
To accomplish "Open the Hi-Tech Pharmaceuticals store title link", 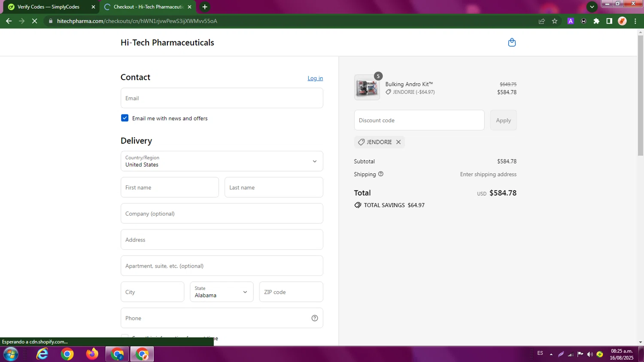I will (167, 42).
